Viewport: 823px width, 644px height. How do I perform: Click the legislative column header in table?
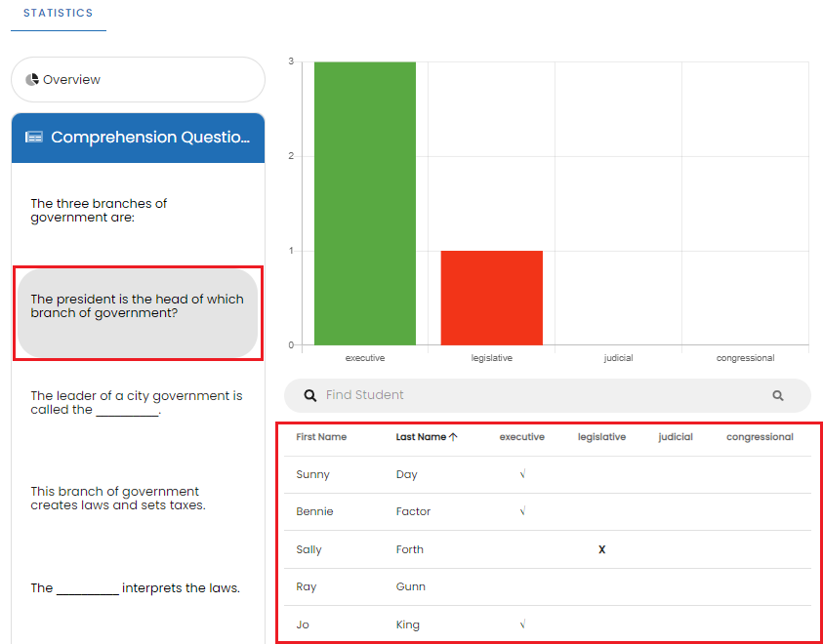601,437
